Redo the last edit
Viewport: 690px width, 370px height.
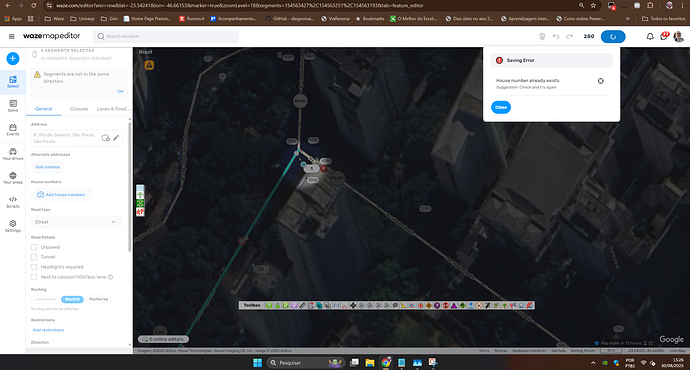[569, 37]
